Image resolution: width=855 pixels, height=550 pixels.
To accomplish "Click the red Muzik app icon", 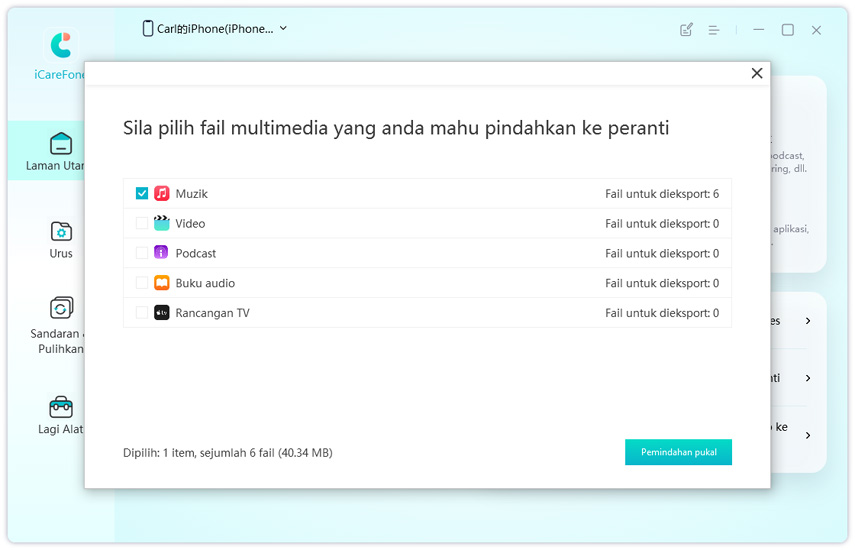I will click(x=162, y=193).
